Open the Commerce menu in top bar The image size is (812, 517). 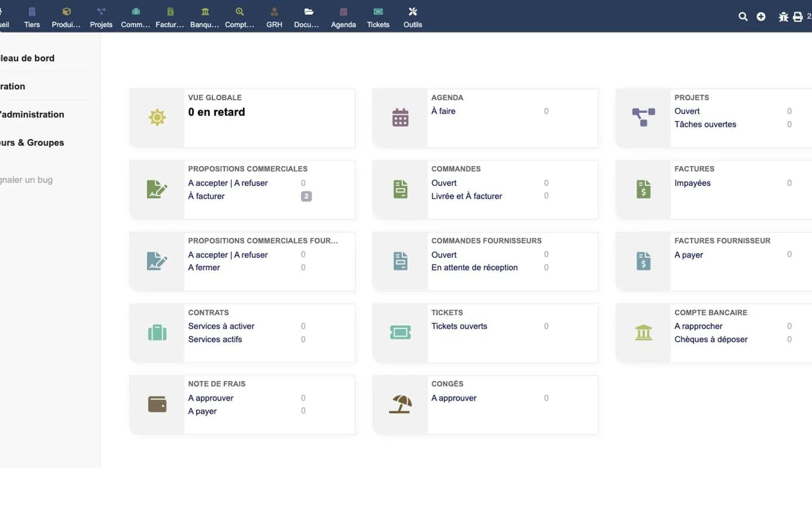click(x=136, y=17)
